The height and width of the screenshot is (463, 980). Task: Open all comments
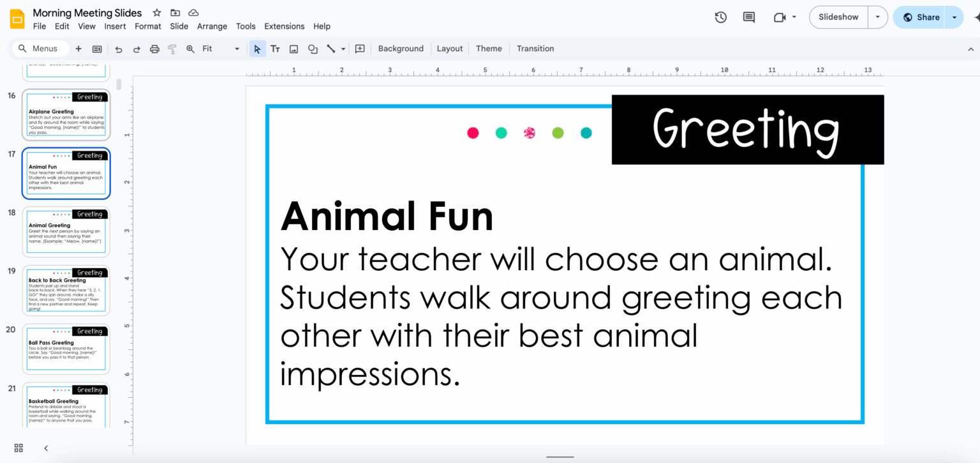pos(748,17)
